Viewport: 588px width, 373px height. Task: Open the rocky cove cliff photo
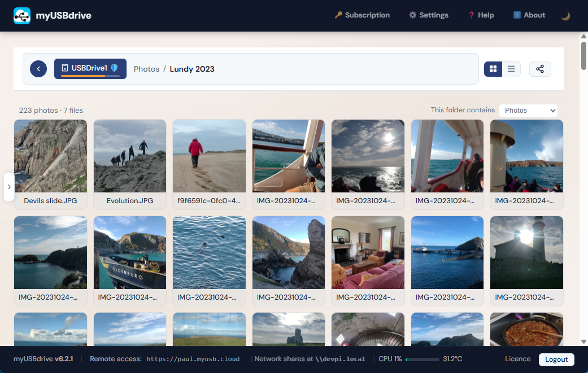coord(289,252)
